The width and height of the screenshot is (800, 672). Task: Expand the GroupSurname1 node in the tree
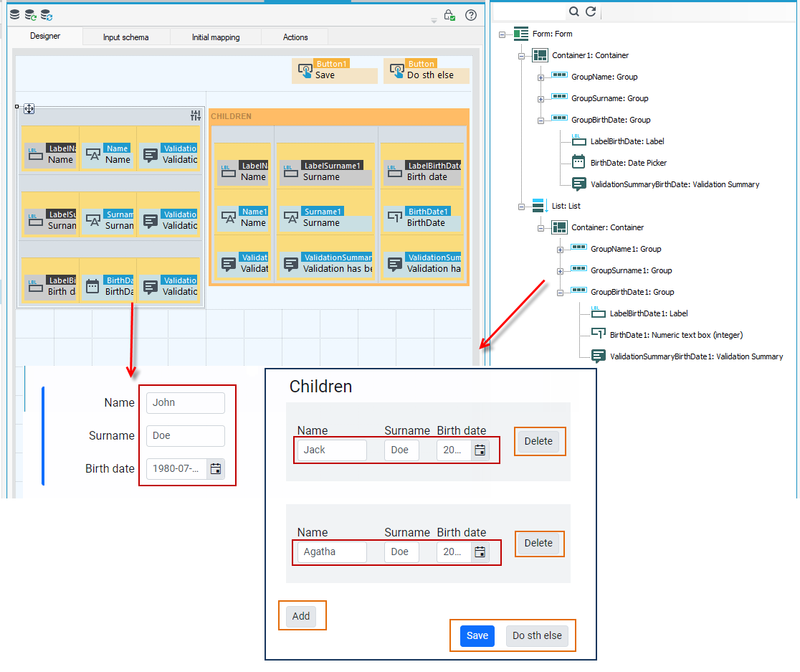tap(560, 271)
